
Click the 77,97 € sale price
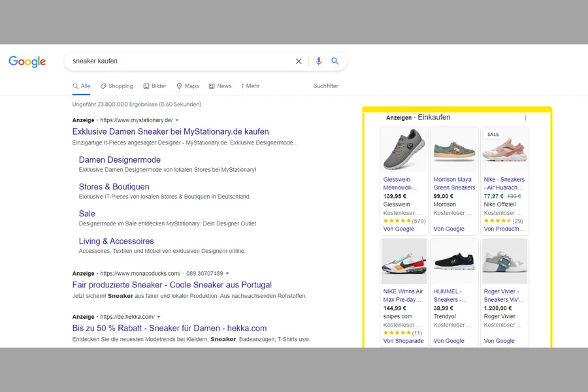tap(493, 196)
